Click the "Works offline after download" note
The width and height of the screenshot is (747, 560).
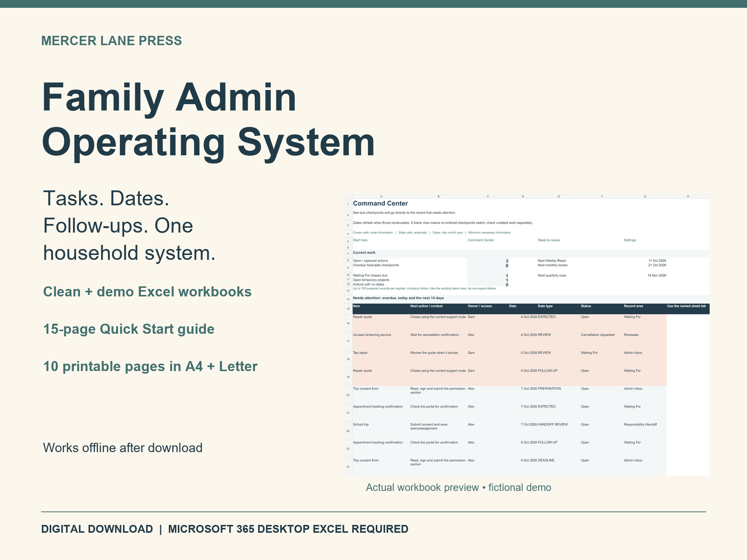click(123, 448)
